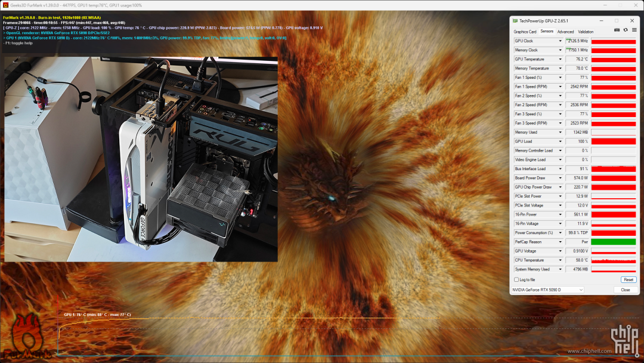Click the FurMark title bar app icon
This screenshot has width=644, height=363.
(5, 5)
